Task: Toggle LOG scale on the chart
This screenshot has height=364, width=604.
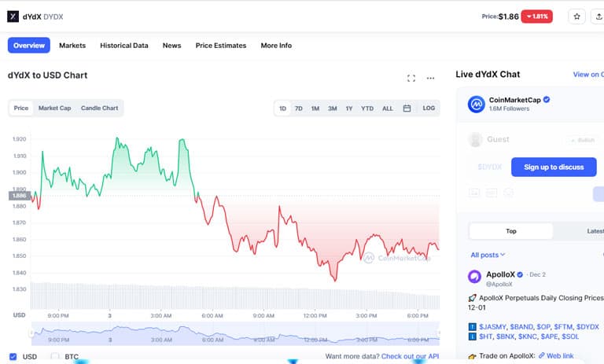Action: 429,108
